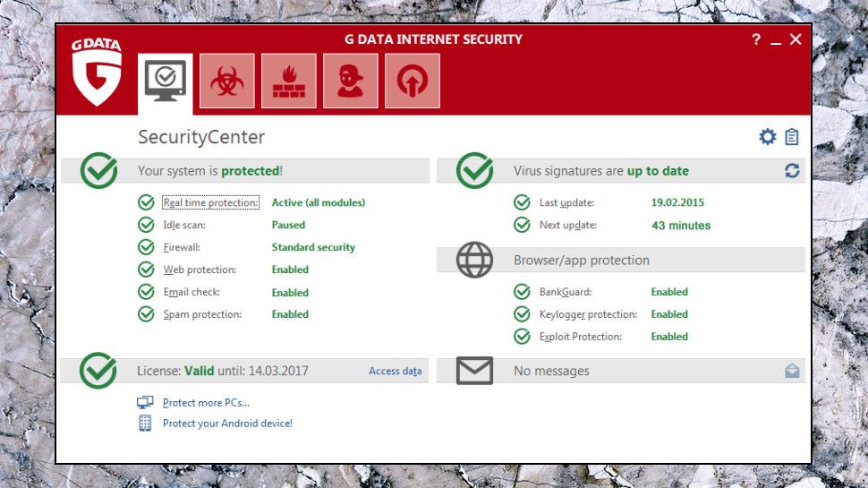868x488 pixels.
Task: Open settings via the gear icon
Action: [x=767, y=137]
